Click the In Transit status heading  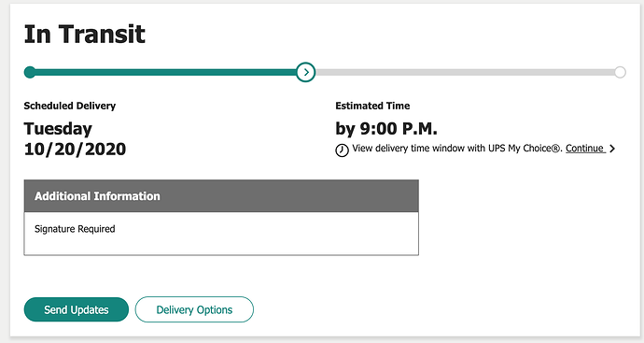tap(85, 35)
